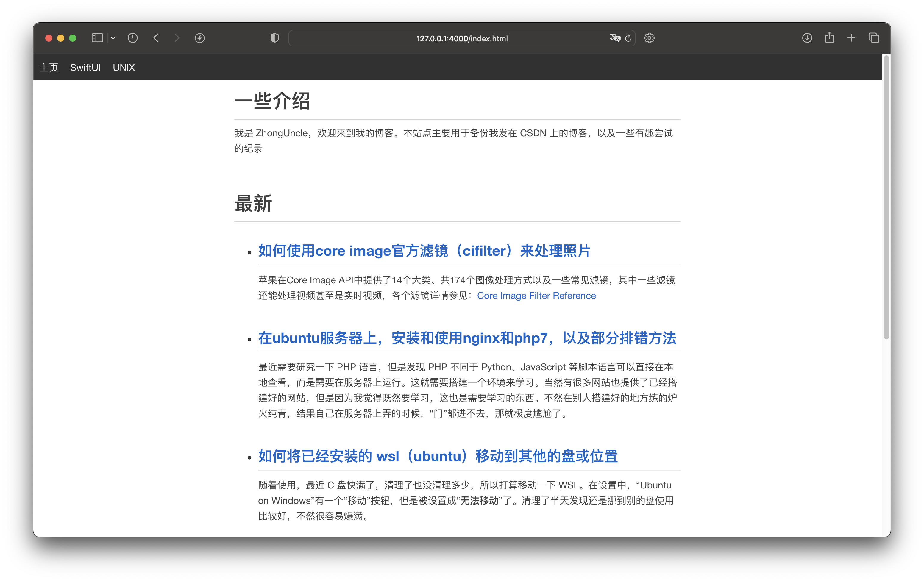
Task: Open the ubuntu nginx and php7 article
Action: pyautogui.click(x=467, y=338)
